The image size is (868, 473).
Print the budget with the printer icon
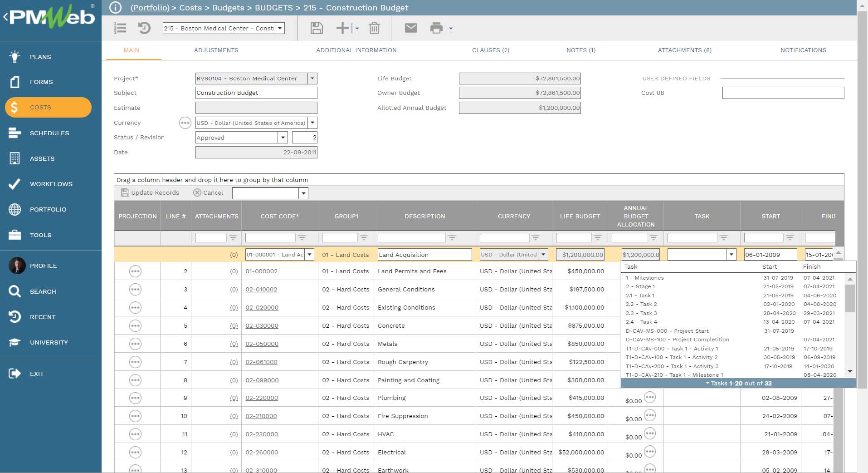436,28
